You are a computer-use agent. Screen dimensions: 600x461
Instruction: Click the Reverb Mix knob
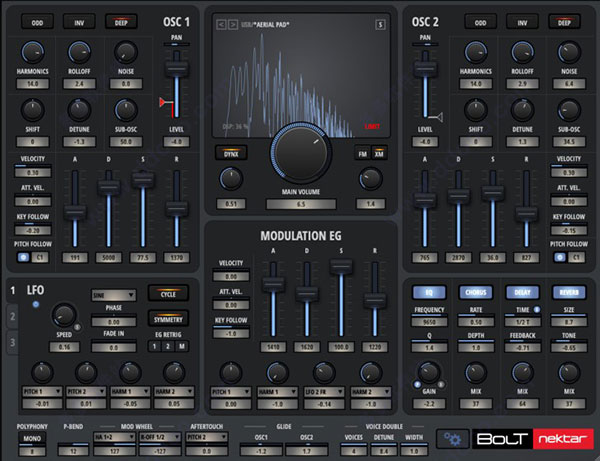tap(569, 372)
